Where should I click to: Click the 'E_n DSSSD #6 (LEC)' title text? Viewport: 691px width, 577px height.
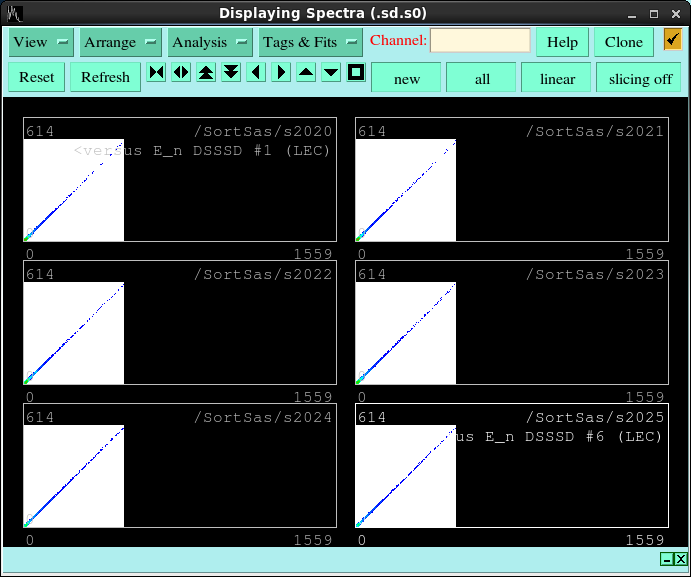point(574,437)
